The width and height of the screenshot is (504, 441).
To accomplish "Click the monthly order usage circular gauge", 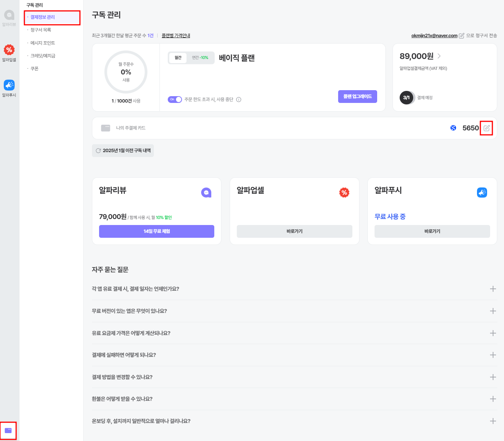I will tap(126, 72).
